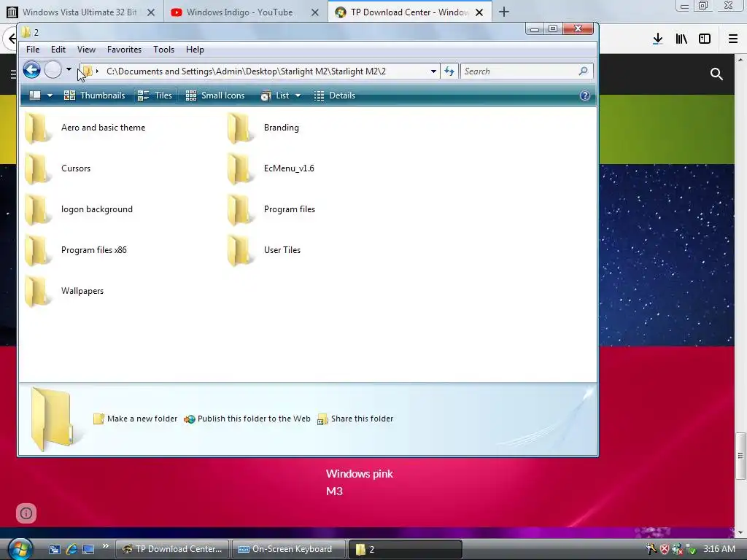Click the search magnifier icon in Explorer
747x560 pixels.
coord(584,71)
